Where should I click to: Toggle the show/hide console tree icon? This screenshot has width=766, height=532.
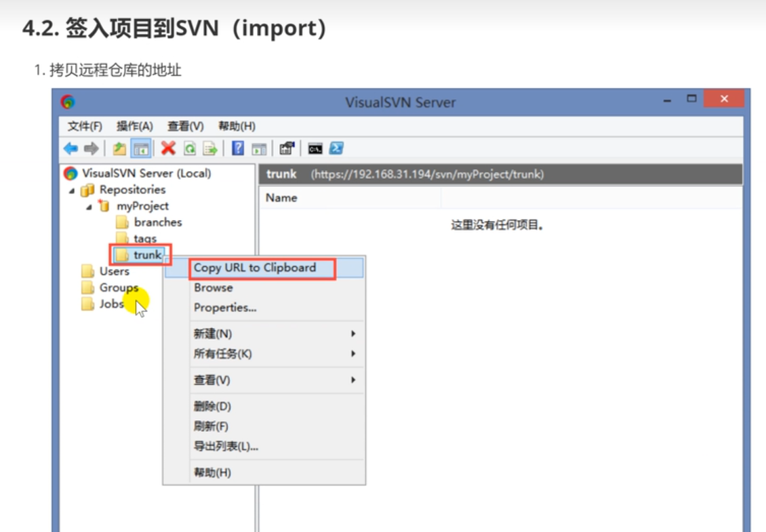point(141,148)
